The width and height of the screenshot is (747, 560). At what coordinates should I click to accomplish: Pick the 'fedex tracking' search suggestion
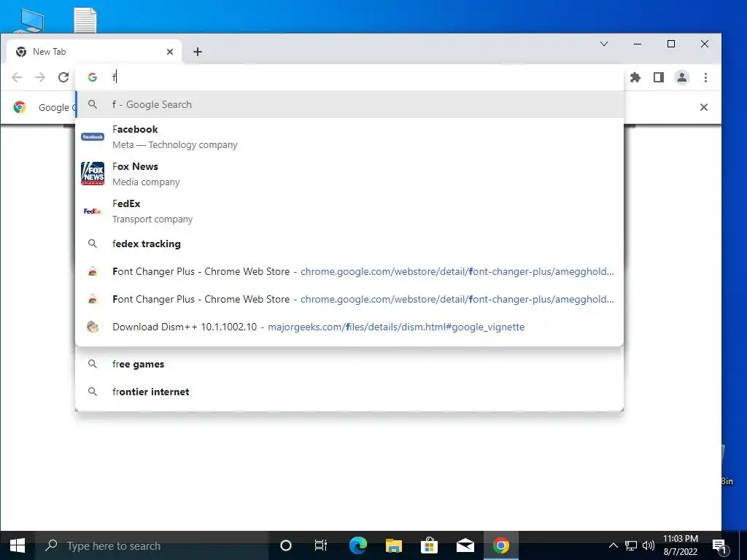[349, 244]
